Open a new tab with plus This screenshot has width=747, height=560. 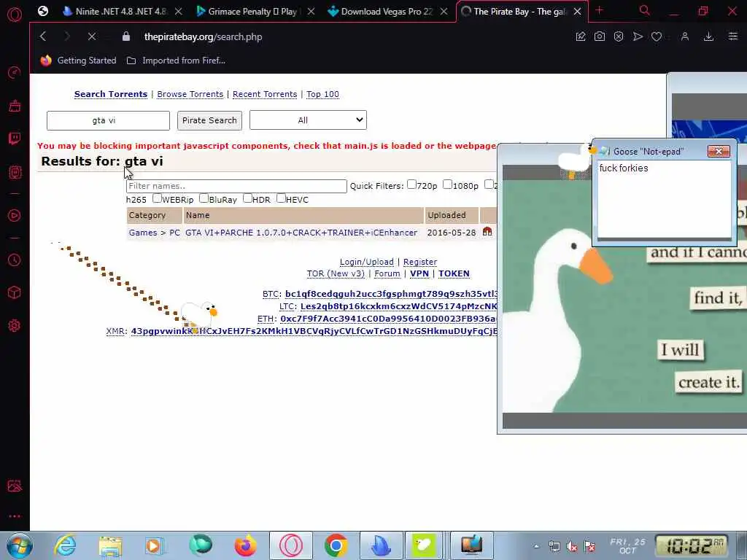click(600, 10)
